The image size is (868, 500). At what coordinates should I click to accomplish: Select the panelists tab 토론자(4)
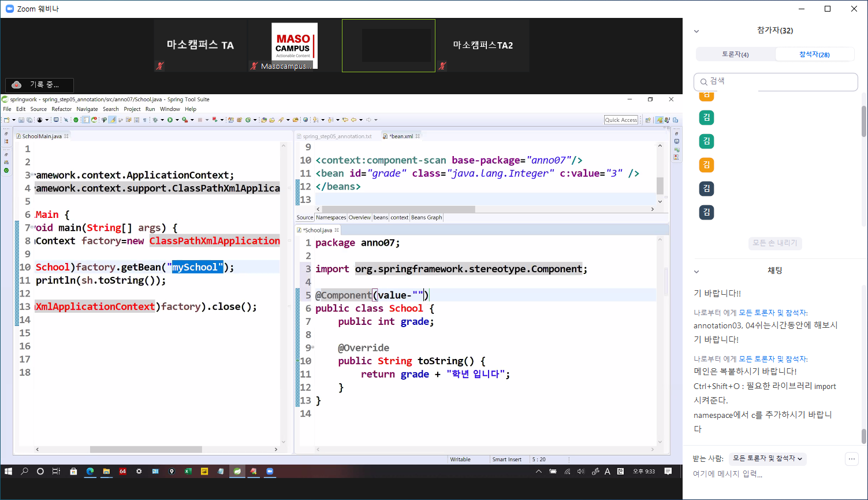coord(735,54)
